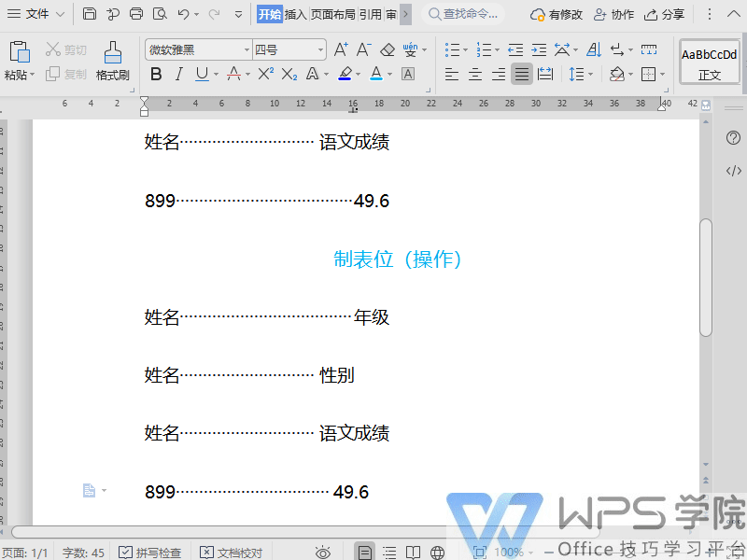Click the 有修改 cloud status button
Viewport: 747px width, 560px height.
pyautogui.click(x=557, y=14)
